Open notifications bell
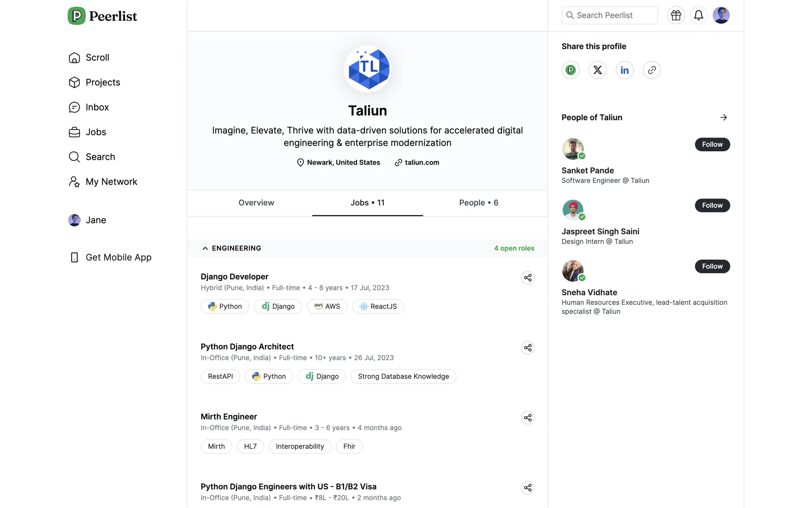The width and height of the screenshot is (812, 508). coord(698,15)
